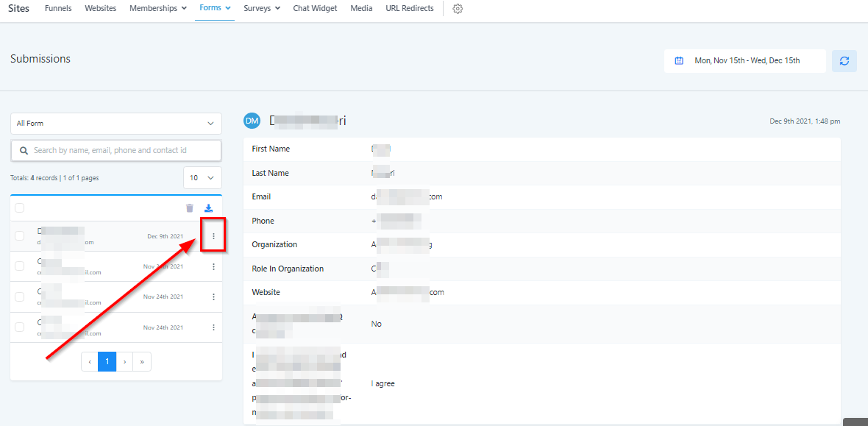Check the box for Dec 9th 2021 submission
868x426 pixels.
(20, 236)
